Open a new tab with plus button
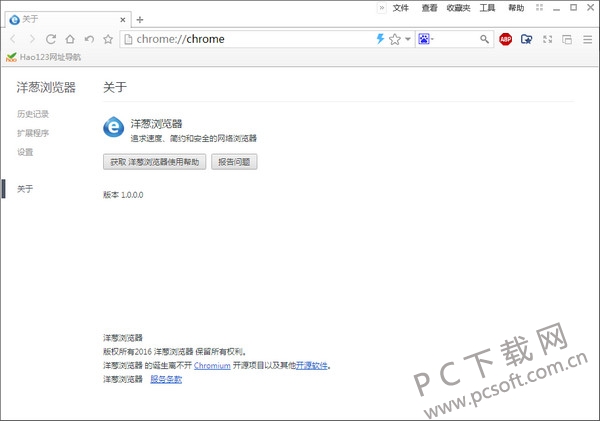 point(140,20)
